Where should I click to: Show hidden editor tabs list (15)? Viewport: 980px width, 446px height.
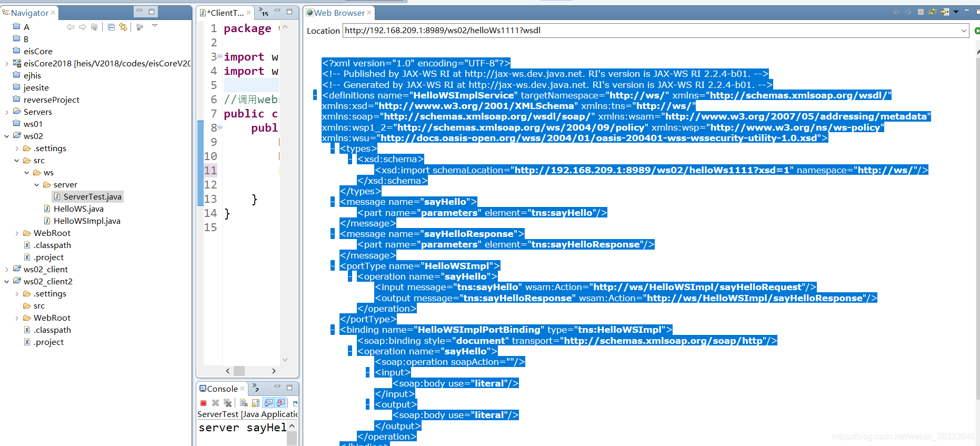pos(264,12)
